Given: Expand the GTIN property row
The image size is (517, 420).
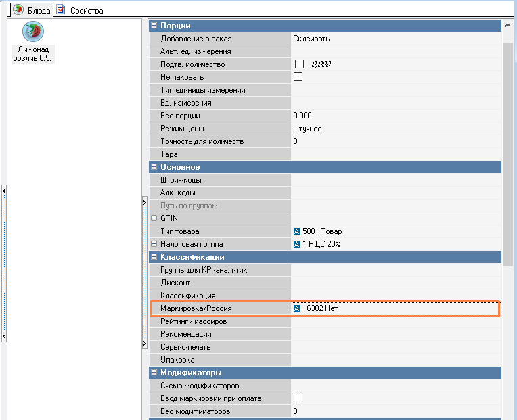Looking at the screenshot, I should [154, 218].
